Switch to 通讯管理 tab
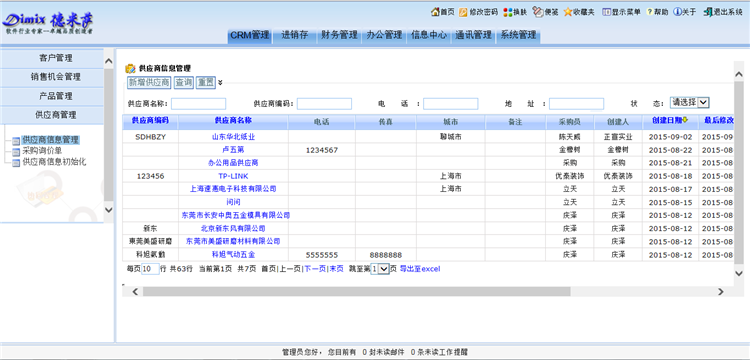This screenshot has height=360, width=750. pyautogui.click(x=473, y=35)
